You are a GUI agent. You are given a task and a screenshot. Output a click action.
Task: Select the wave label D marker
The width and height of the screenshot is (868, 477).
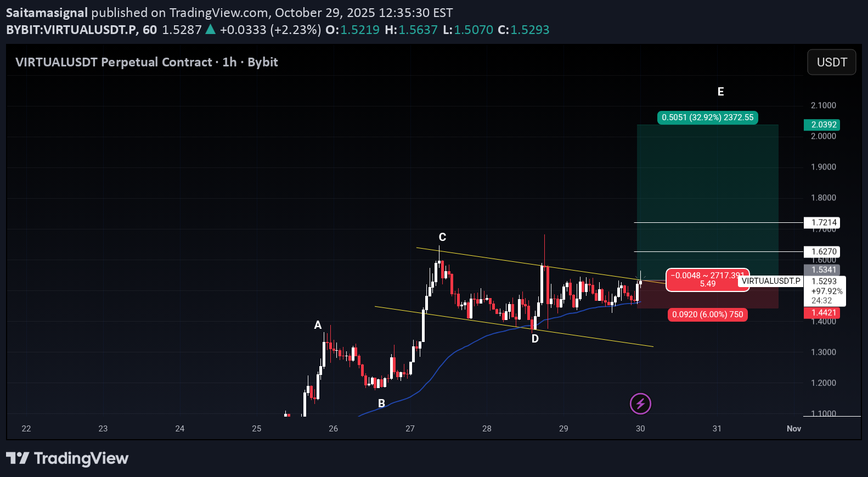coord(535,339)
